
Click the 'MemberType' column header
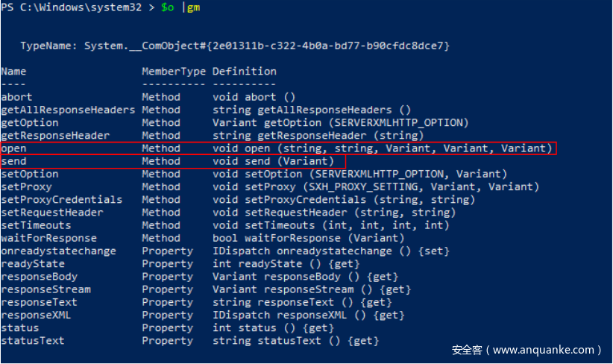[x=174, y=72]
